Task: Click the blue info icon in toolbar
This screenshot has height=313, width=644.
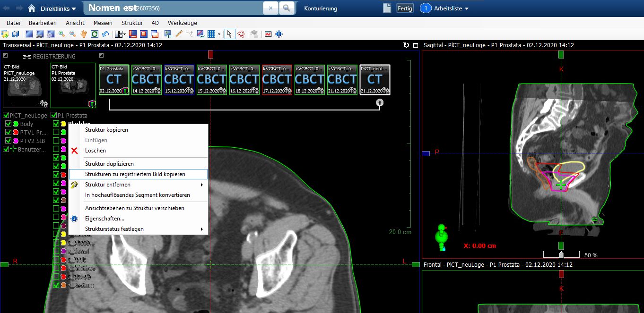Action: coord(279,34)
